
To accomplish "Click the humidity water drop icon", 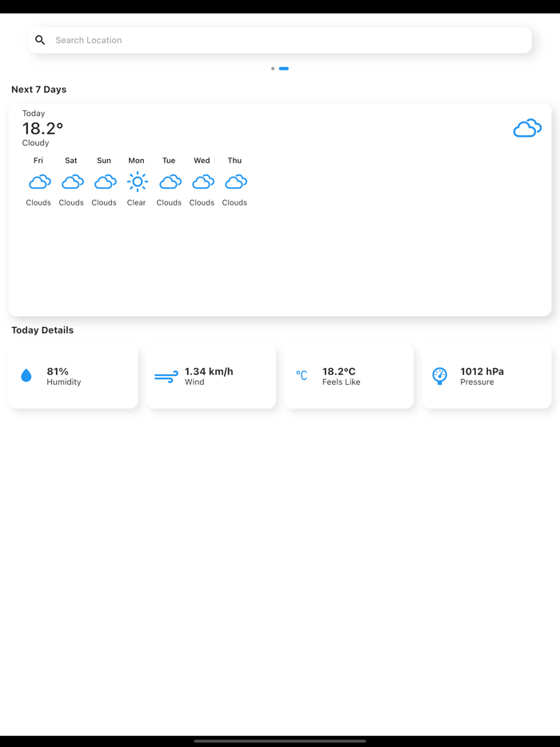I will [x=26, y=375].
